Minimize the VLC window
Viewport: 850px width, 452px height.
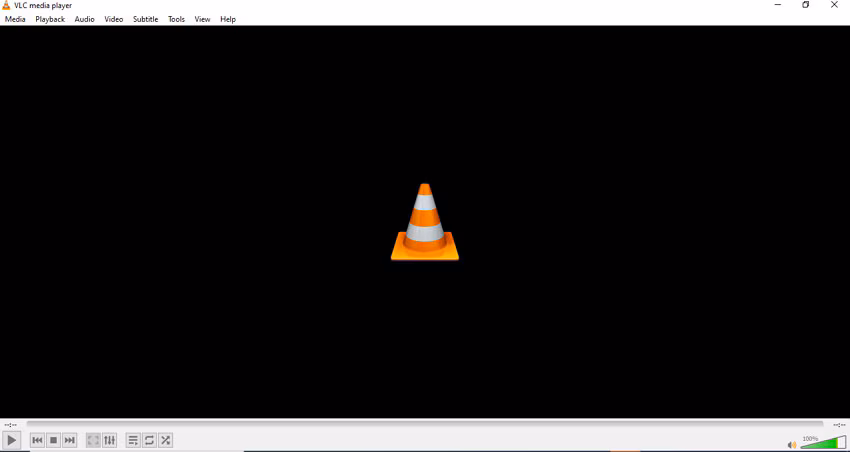point(778,5)
